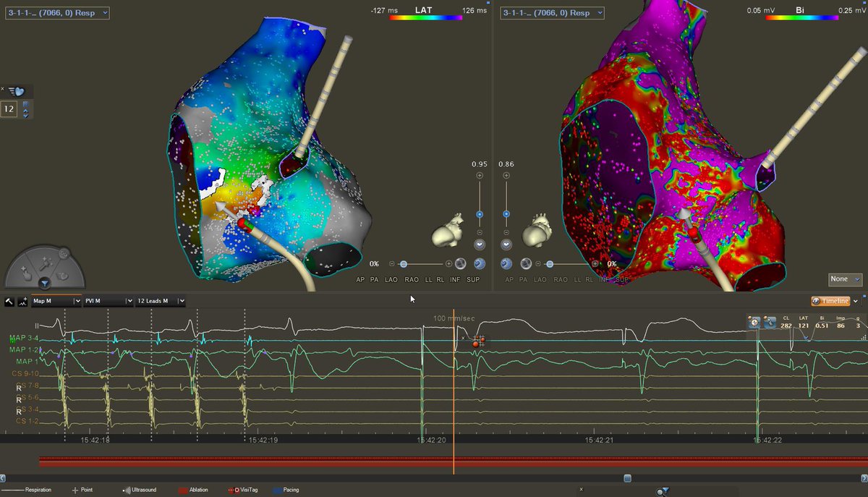Click the scrollbar right arrow under timeline
The height and width of the screenshot is (497, 868).
(864, 478)
